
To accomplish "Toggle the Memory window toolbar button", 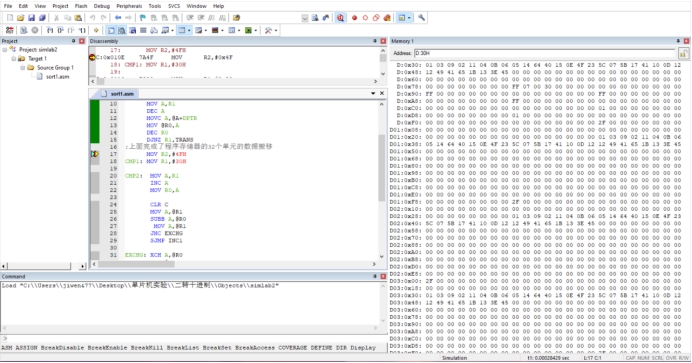I will pyautogui.click(x=181, y=30).
